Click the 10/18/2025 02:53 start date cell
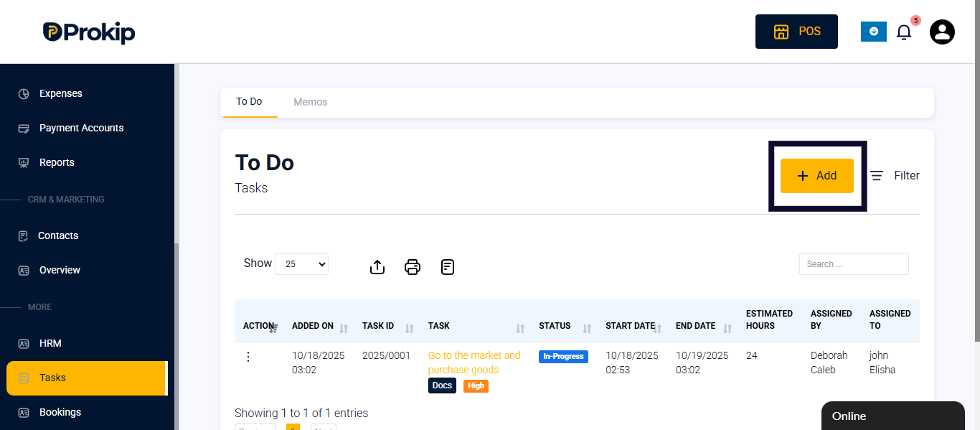Image resolution: width=980 pixels, height=430 pixels. pyautogui.click(x=632, y=363)
